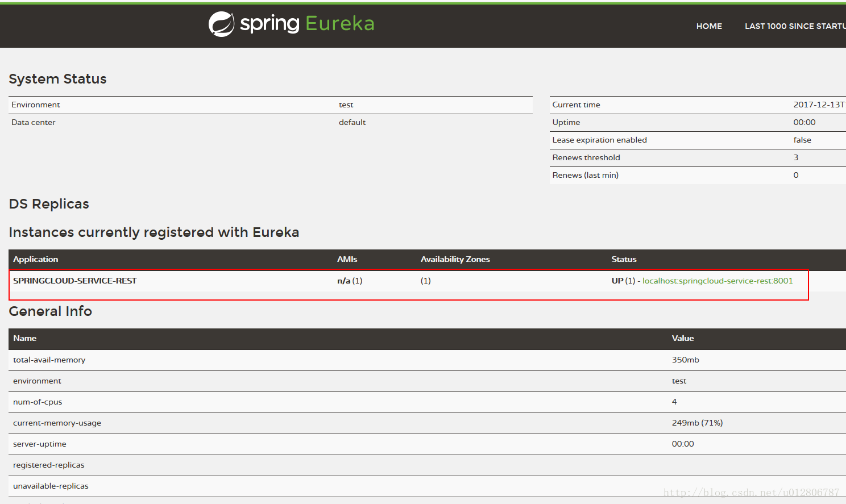Select the Renews threshold label
The width and height of the screenshot is (846, 504).
click(586, 157)
